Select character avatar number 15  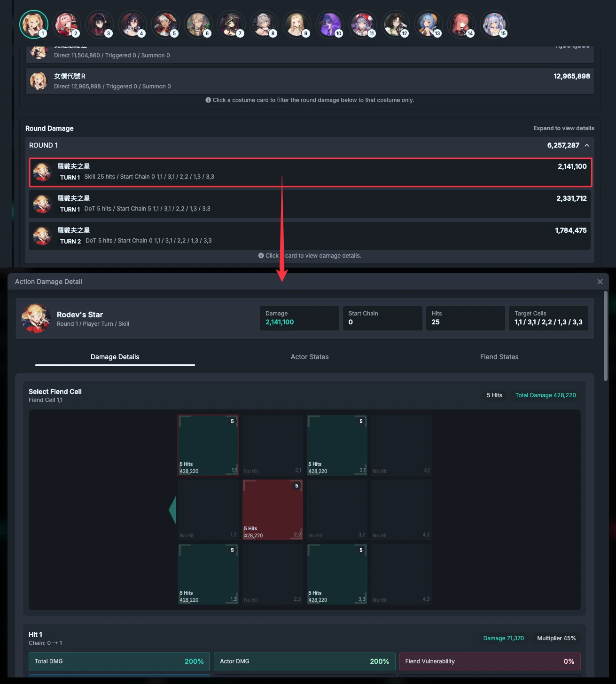(x=494, y=24)
